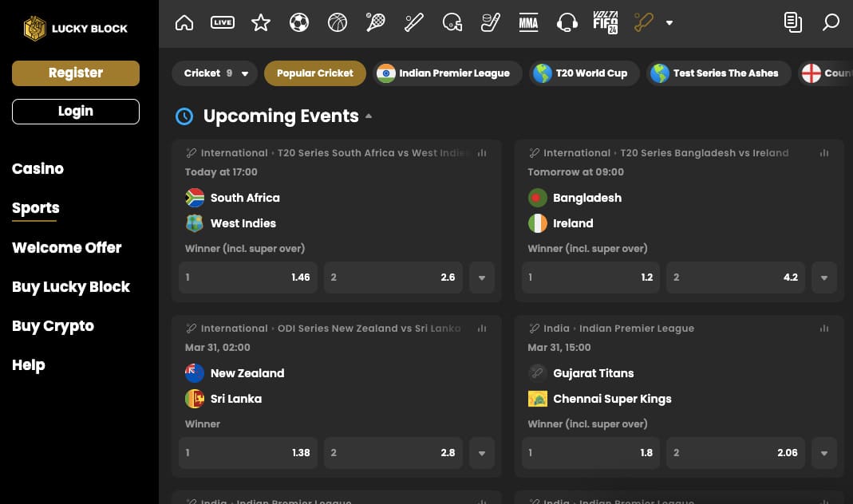Image resolution: width=853 pixels, height=504 pixels.
Task: Click the South Africa team name
Action: (x=245, y=198)
